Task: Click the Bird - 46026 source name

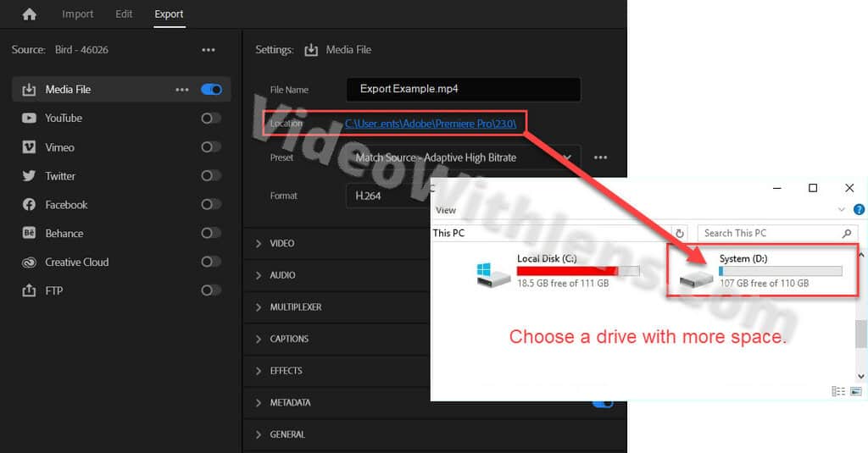Action: 81,50
